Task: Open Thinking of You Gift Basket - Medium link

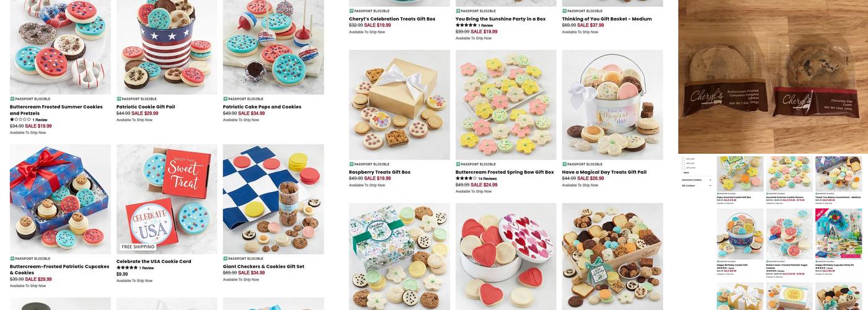Action: tap(607, 19)
